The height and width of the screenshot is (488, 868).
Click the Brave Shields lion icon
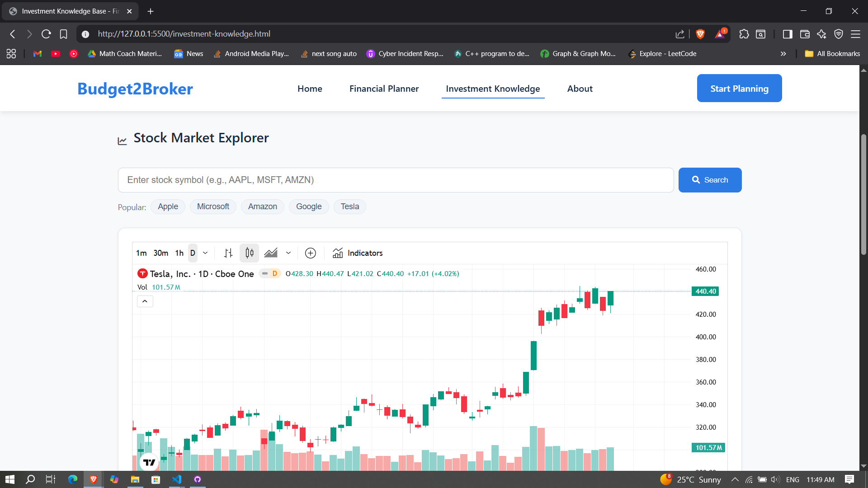700,34
